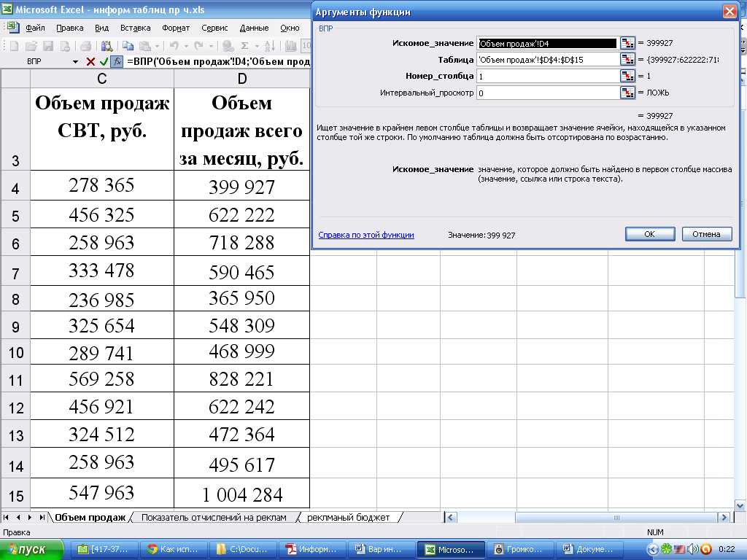Image resolution: width=747 pixels, height=560 pixels.
Task: Open the Правка menu
Action: (69, 28)
